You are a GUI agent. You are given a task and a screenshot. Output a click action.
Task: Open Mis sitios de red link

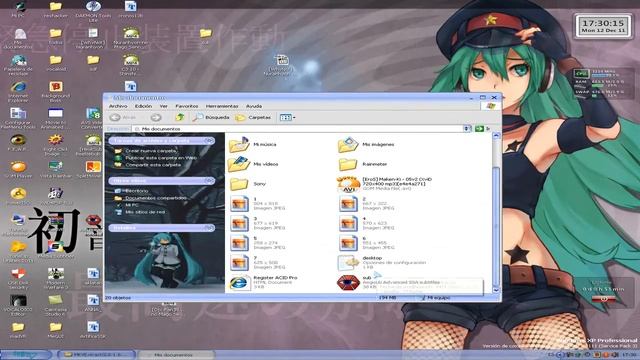click(x=144, y=212)
